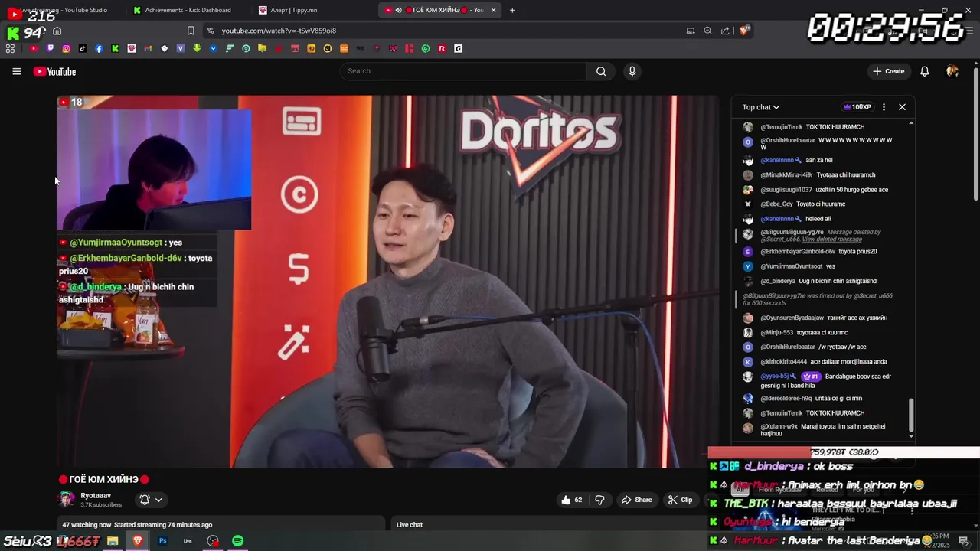Viewport: 980px width, 551px height.
Task: Open Ryotaaav channel name link
Action: [x=96, y=496]
